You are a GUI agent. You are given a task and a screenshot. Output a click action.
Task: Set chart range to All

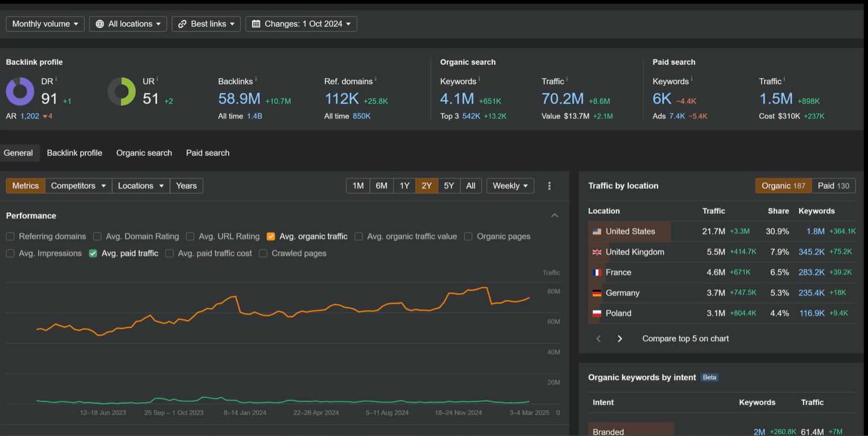[x=471, y=185]
